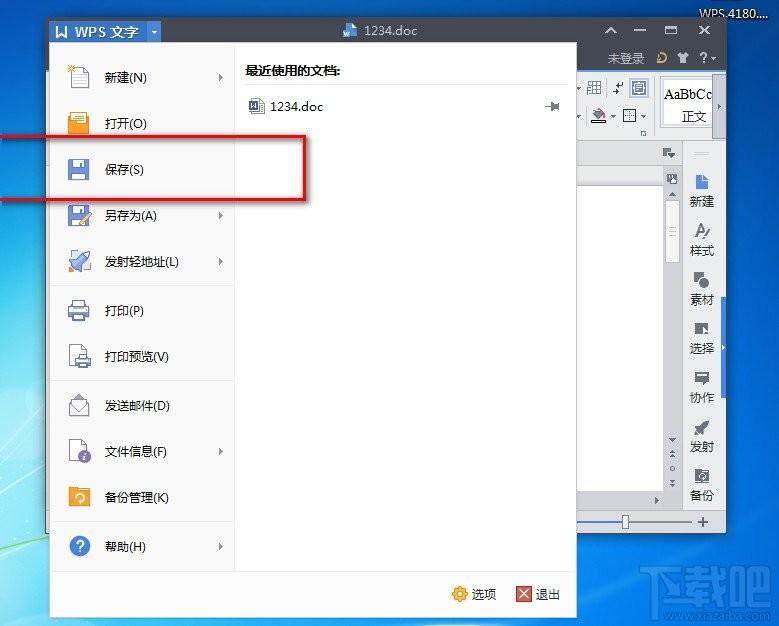Click the envelope send mail icon
The image size is (779, 626).
tap(79, 405)
